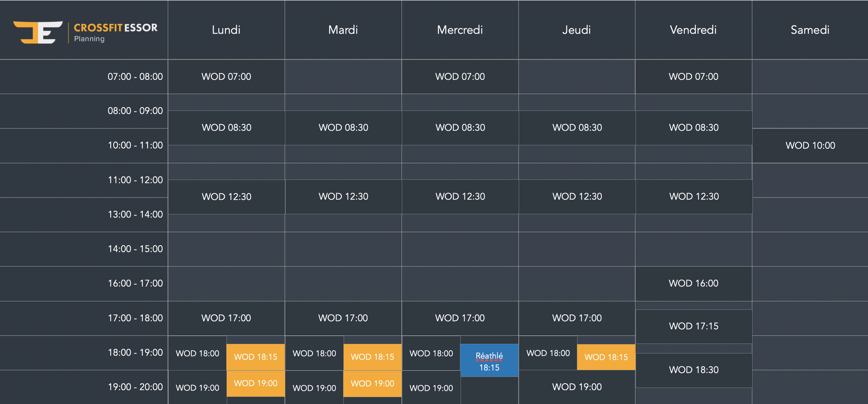
Task: Select Lundi's WOD 07:00 class
Action: [226, 77]
